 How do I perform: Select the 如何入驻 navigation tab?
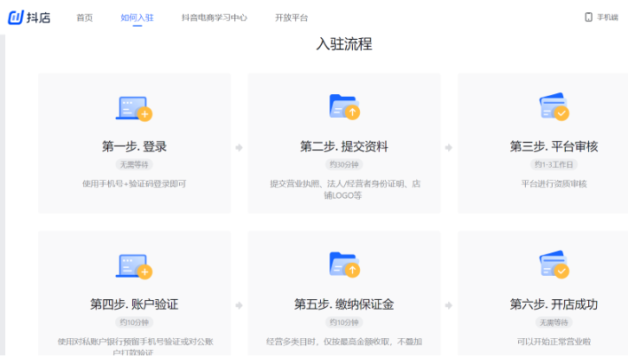[137, 17]
